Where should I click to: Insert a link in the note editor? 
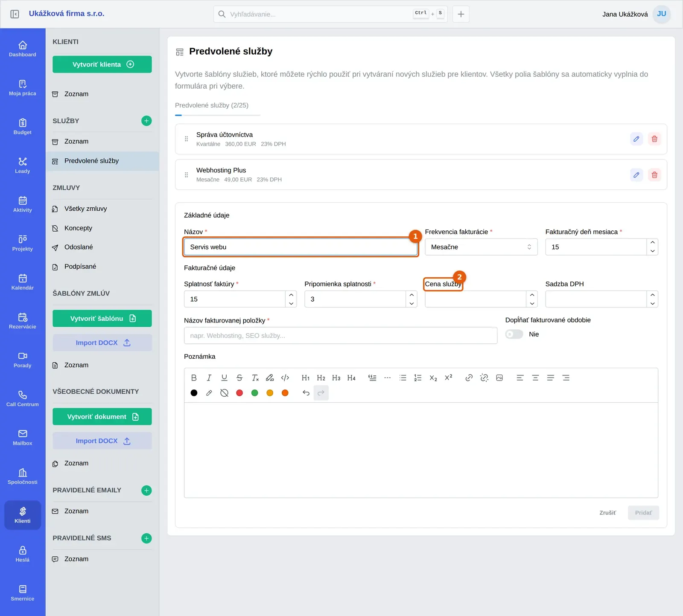(469, 378)
